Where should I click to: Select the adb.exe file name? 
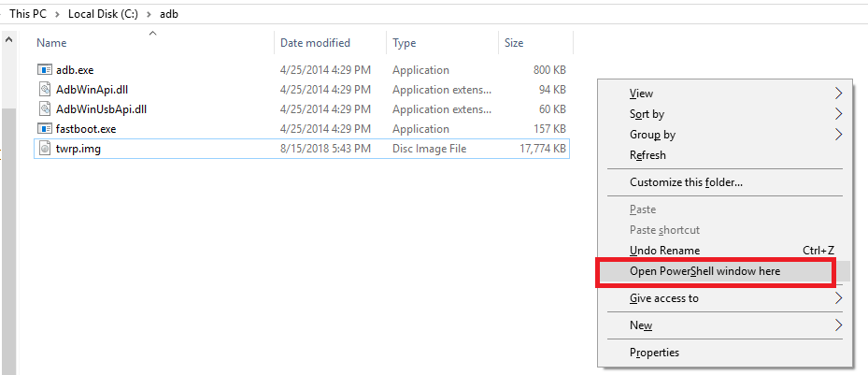click(x=75, y=70)
